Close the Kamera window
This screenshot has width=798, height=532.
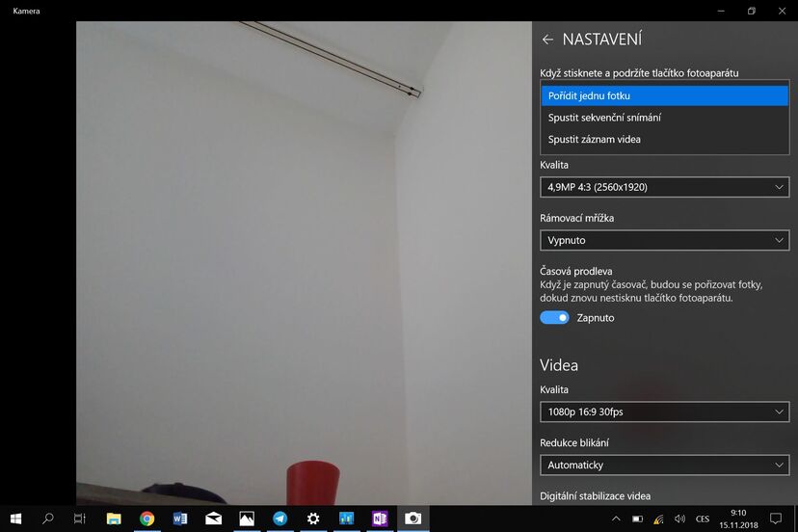[x=783, y=11]
